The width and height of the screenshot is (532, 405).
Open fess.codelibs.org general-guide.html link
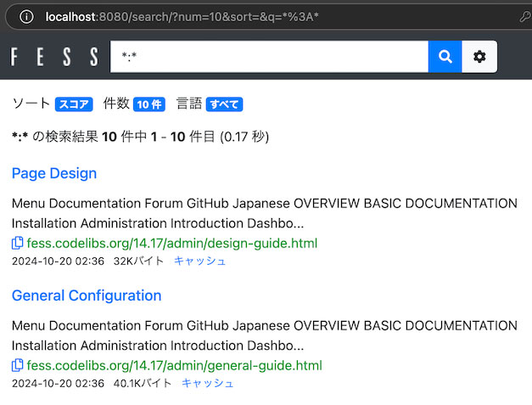175,365
